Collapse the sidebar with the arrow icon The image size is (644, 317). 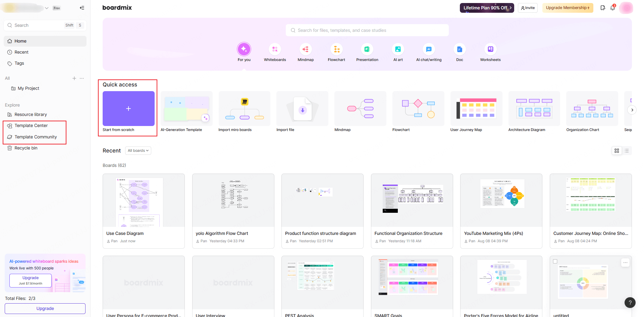tap(82, 8)
